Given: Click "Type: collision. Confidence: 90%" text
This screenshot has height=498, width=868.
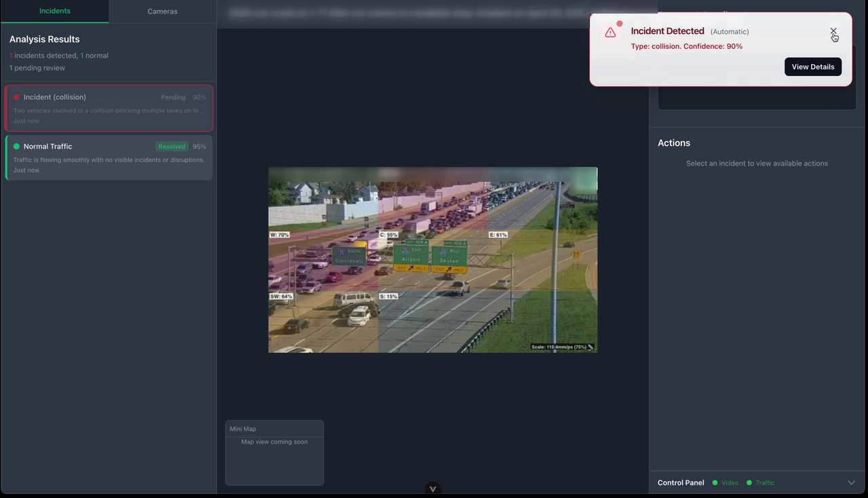Looking at the screenshot, I should [x=687, y=46].
